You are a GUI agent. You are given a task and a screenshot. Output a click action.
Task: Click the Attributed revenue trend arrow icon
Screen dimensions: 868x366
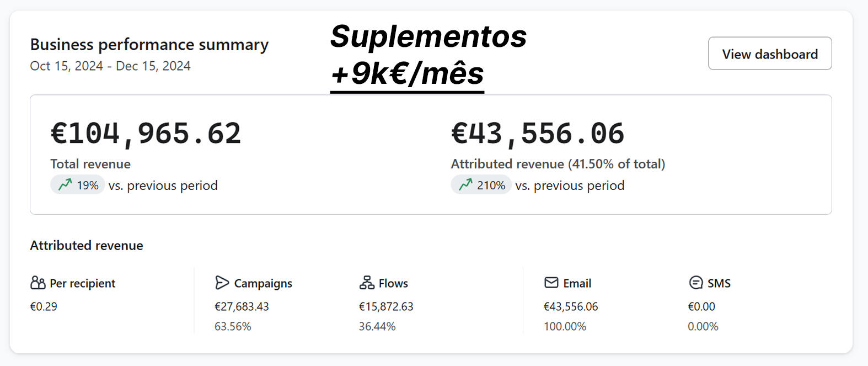pyautogui.click(x=465, y=184)
